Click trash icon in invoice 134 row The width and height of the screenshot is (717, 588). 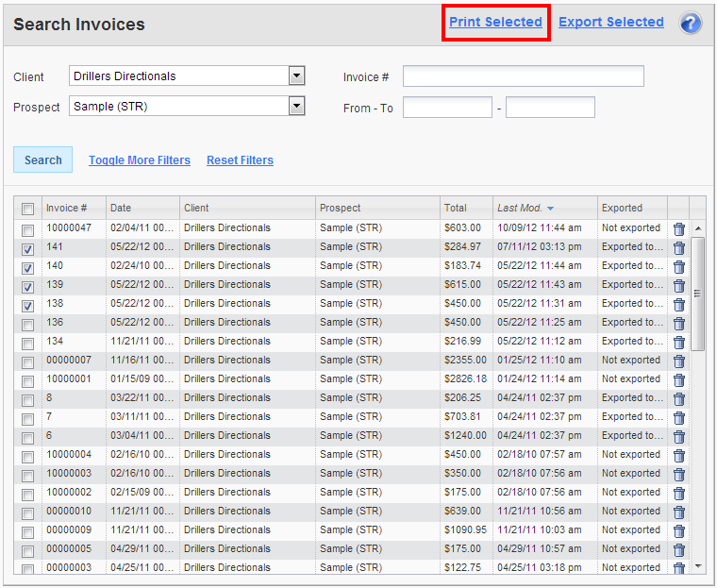click(x=678, y=342)
